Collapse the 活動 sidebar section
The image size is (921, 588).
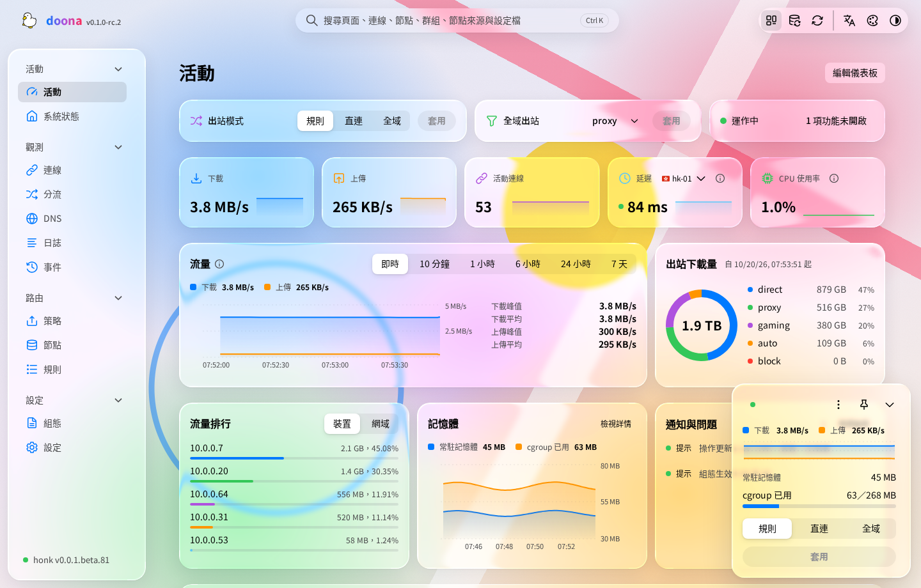tap(118, 69)
